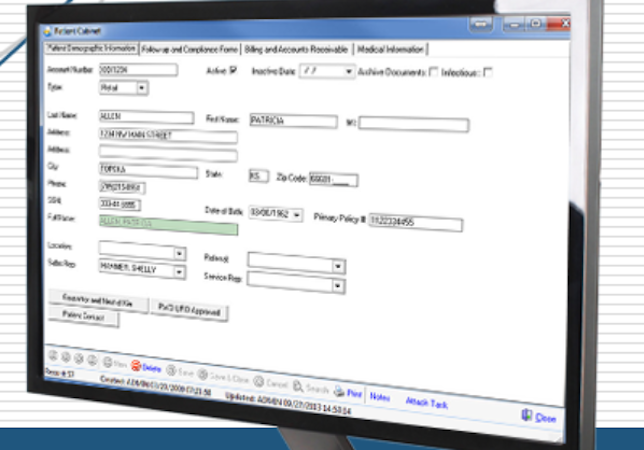Screen dimensions: 644x450
Task: Expand the Type dropdown showing Retail
Action: pos(142,88)
